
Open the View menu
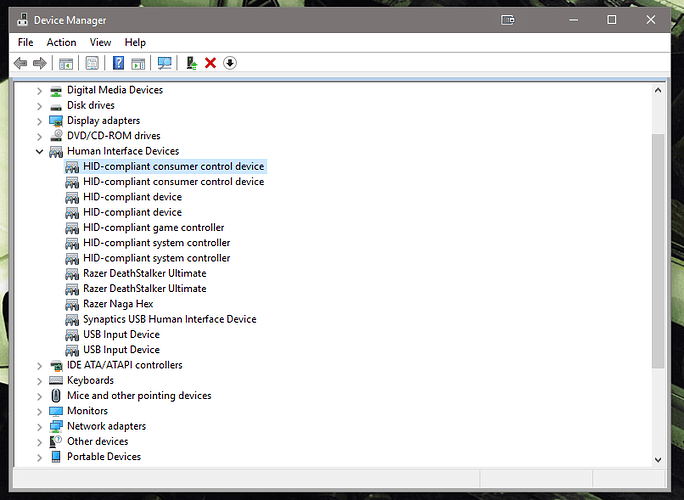tap(100, 42)
